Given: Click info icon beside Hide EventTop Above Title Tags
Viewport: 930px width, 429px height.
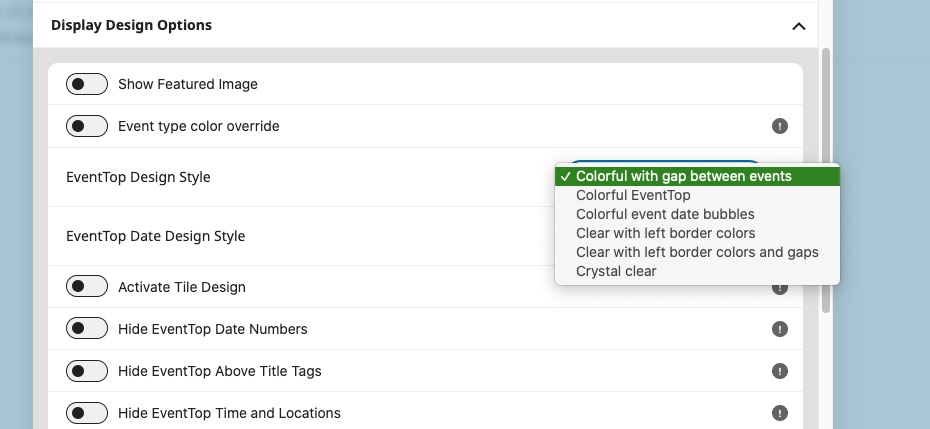Looking at the screenshot, I should (x=779, y=371).
